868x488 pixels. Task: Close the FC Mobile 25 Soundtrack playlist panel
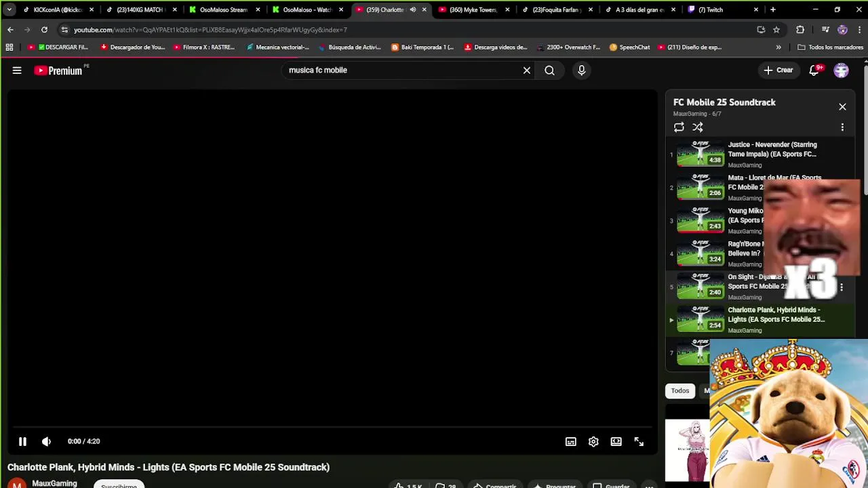click(x=842, y=107)
